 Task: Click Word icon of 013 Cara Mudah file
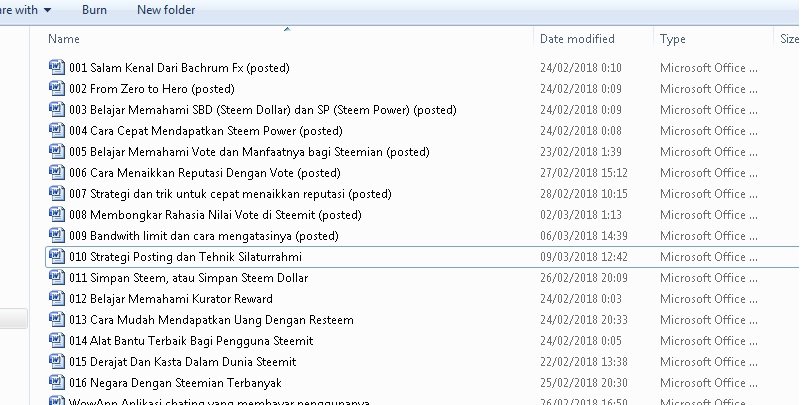click(57, 319)
